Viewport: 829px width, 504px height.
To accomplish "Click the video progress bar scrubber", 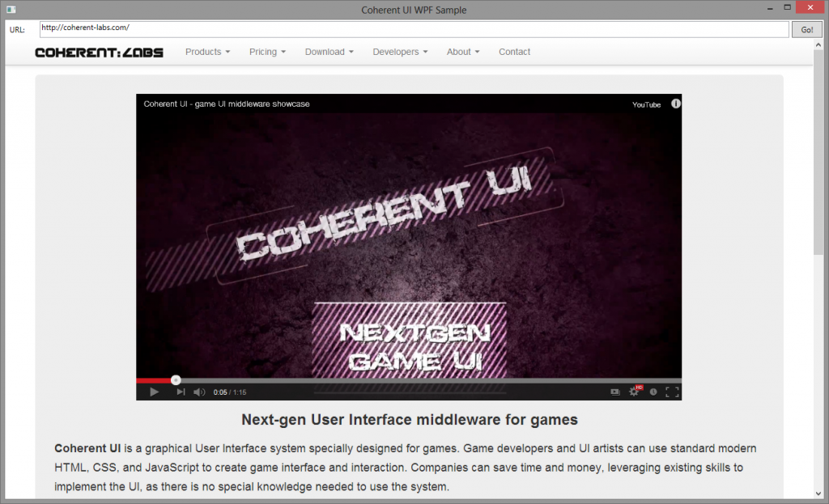I will 176,380.
